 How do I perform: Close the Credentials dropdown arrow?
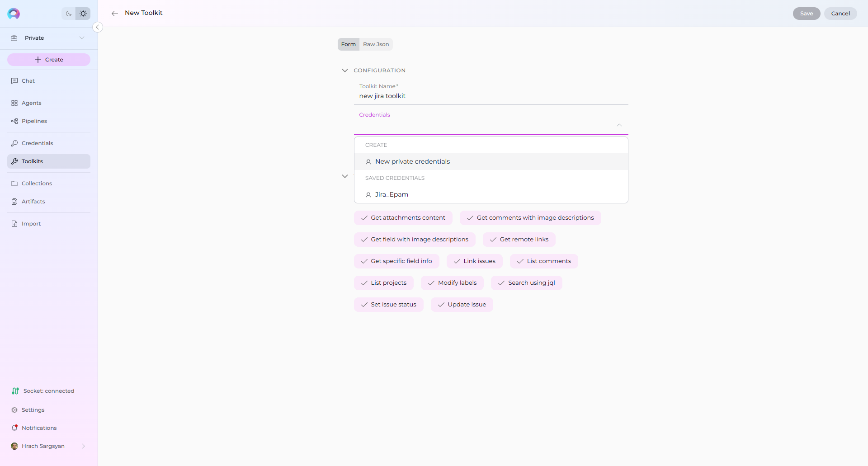619,125
